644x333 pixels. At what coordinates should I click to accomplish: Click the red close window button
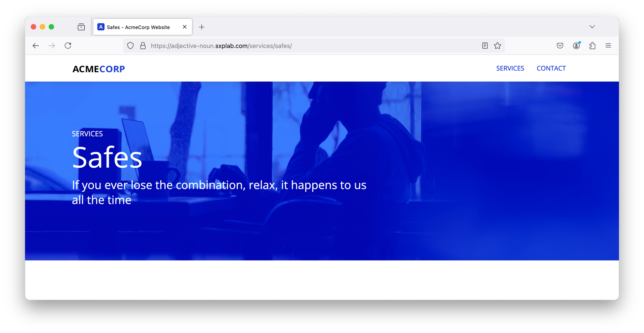(x=33, y=27)
